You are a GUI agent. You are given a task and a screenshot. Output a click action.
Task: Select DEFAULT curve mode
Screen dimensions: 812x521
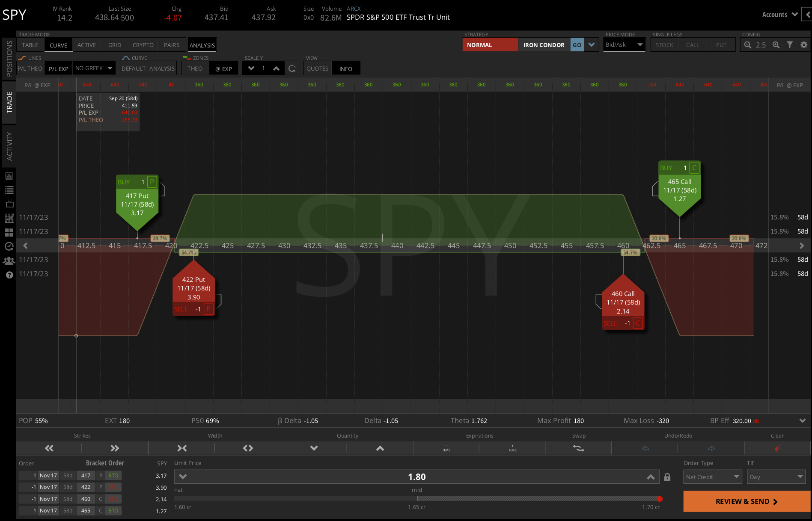click(x=134, y=68)
